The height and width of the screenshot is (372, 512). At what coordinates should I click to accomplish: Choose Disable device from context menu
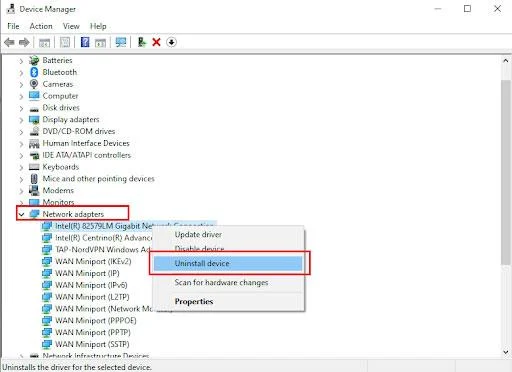[x=228, y=249]
